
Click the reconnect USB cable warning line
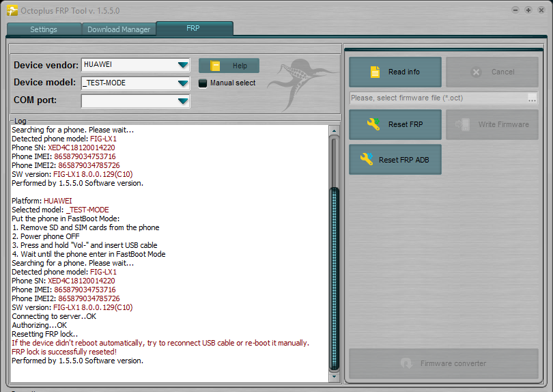tap(160, 343)
